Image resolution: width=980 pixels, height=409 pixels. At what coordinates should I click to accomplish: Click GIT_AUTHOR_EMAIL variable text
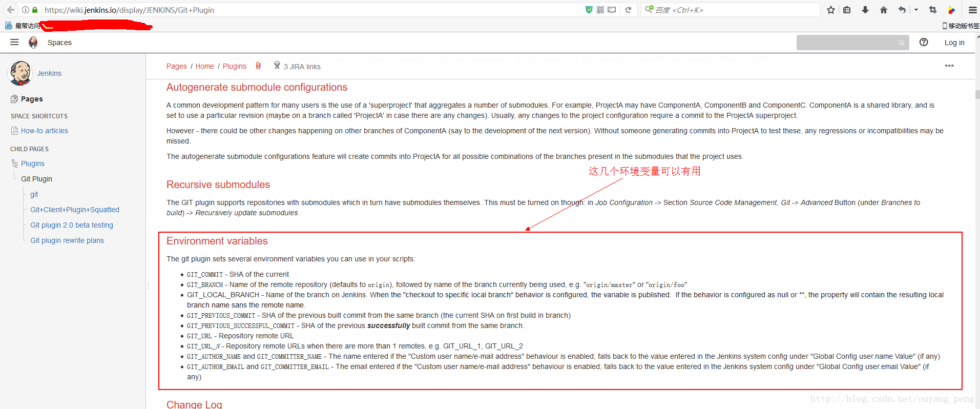[x=215, y=367]
